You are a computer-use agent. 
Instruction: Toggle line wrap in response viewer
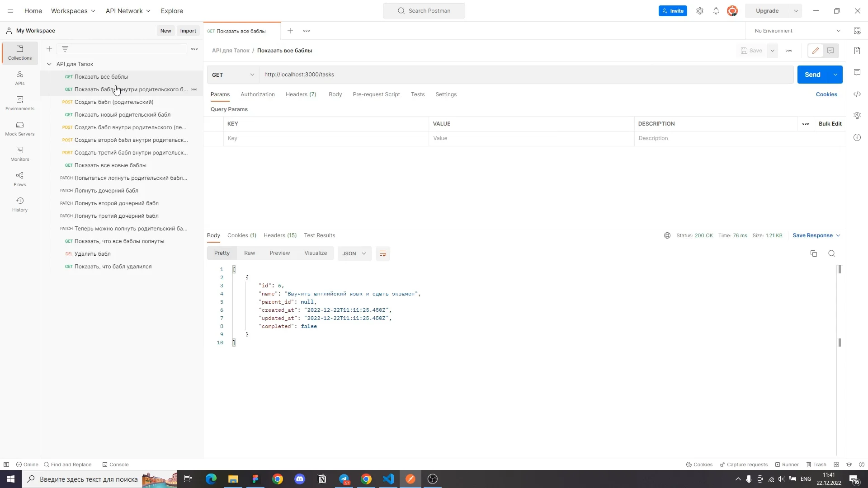pyautogui.click(x=383, y=253)
